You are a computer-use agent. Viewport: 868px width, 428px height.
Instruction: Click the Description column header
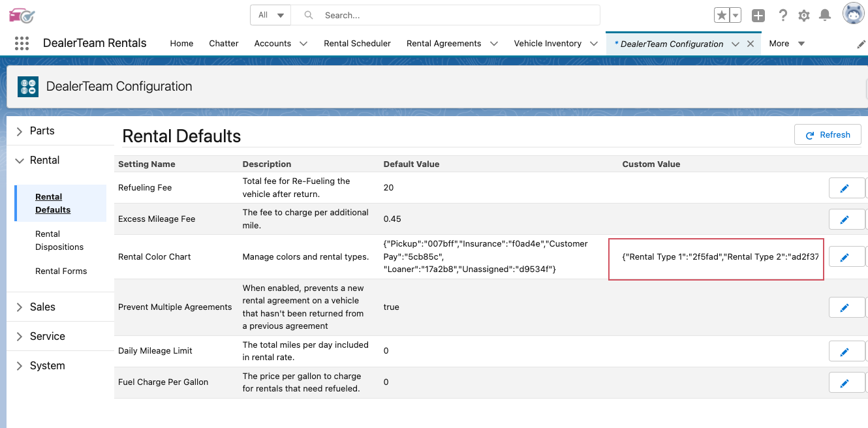tap(267, 164)
